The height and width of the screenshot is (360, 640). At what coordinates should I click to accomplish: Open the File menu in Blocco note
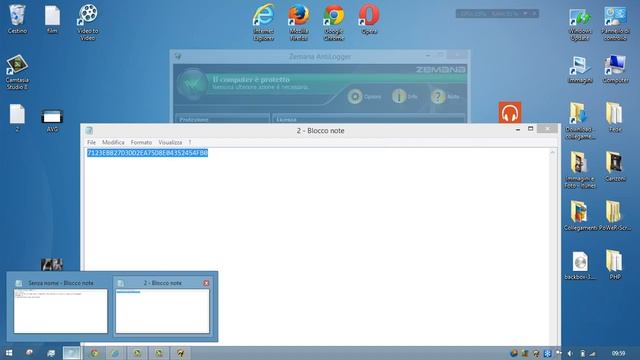pyautogui.click(x=91, y=142)
